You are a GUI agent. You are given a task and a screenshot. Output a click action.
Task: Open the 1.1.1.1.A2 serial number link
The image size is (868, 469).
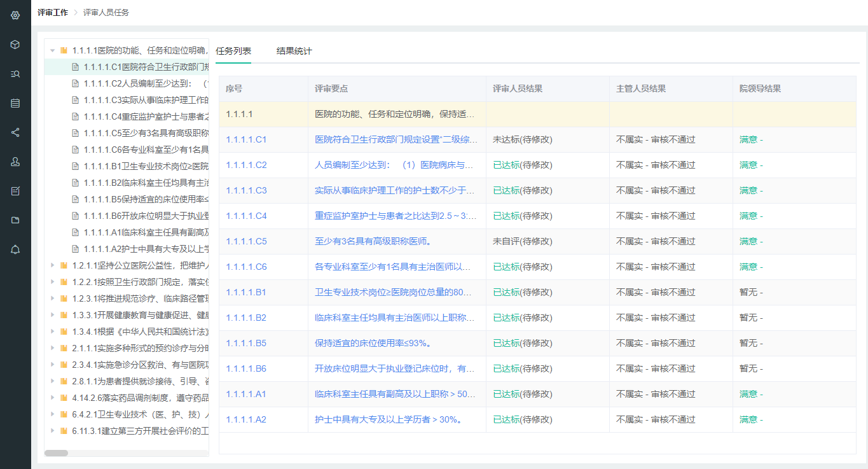click(x=246, y=419)
